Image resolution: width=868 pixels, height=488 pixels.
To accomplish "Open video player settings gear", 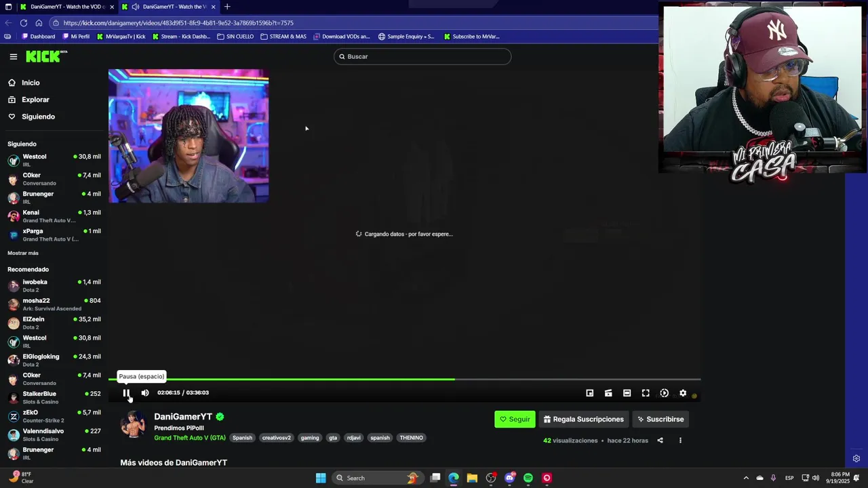I will coord(683,393).
